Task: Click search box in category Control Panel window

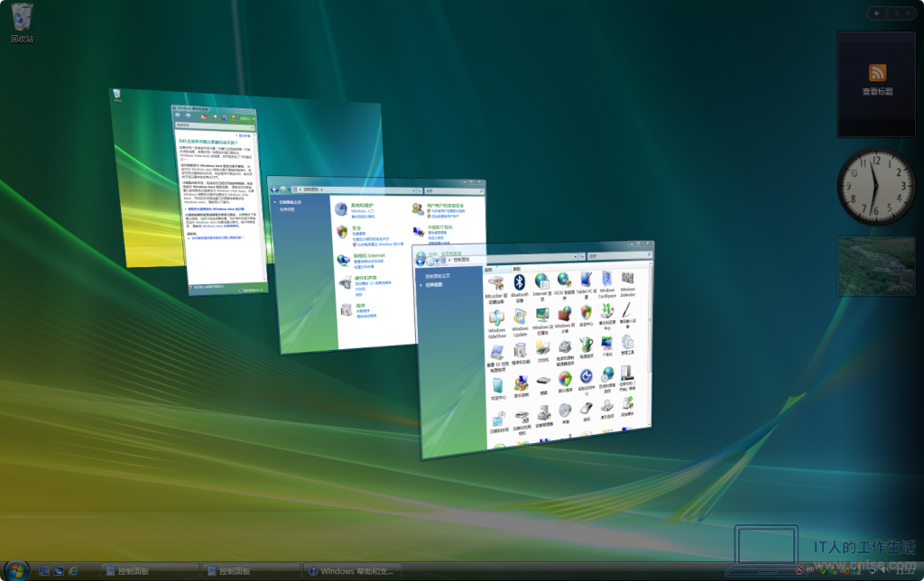Action: [x=454, y=191]
